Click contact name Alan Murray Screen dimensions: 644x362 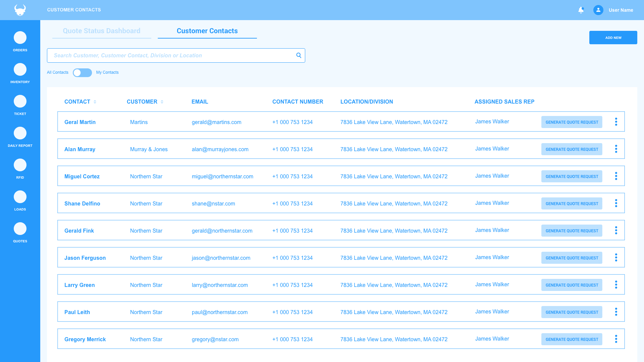pos(80,149)
